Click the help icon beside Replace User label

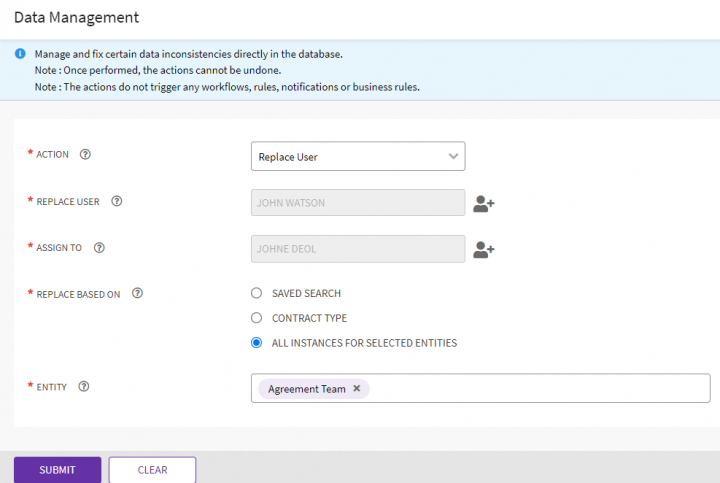pos(117,201)
